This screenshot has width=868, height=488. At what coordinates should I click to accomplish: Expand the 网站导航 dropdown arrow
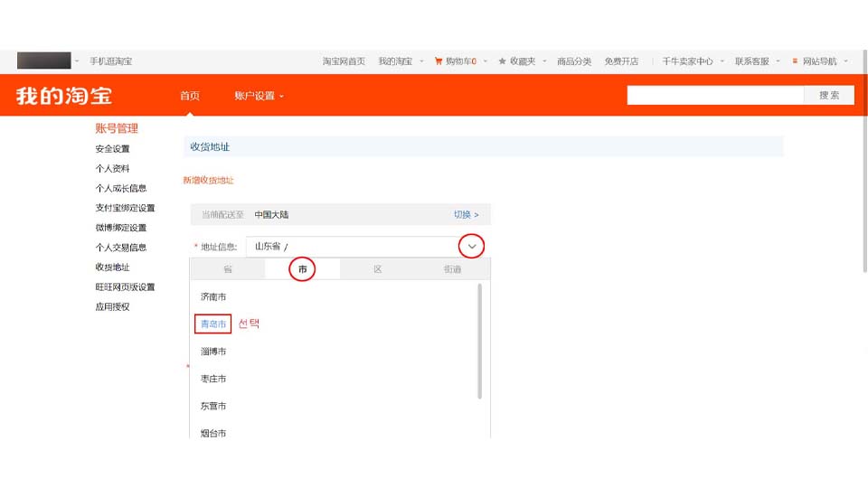pos(846,61)
